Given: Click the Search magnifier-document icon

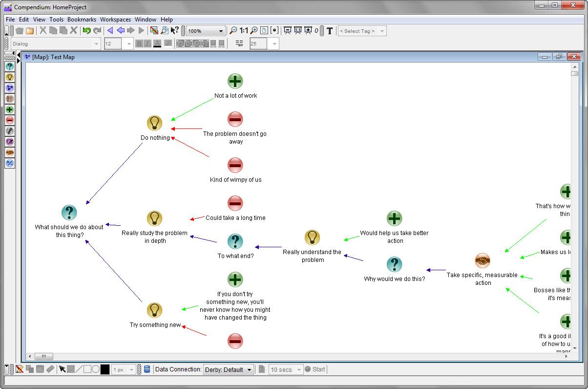Looking at the screenshot, I should 165,30.
